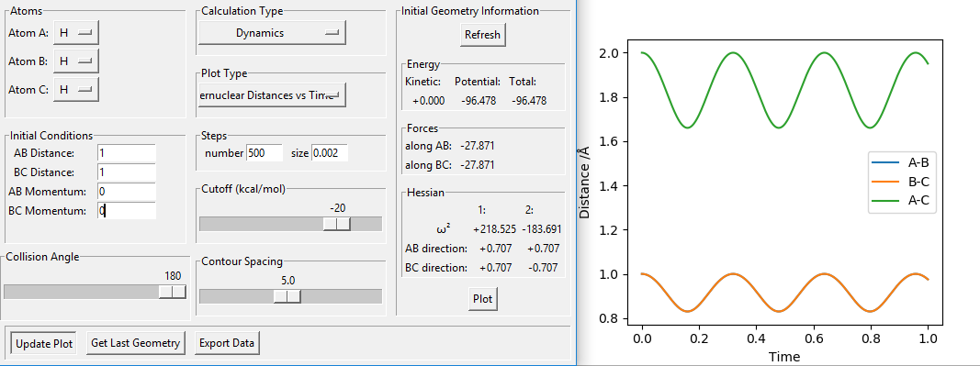Focus the BC Distance input field

(x=126, y=172)
